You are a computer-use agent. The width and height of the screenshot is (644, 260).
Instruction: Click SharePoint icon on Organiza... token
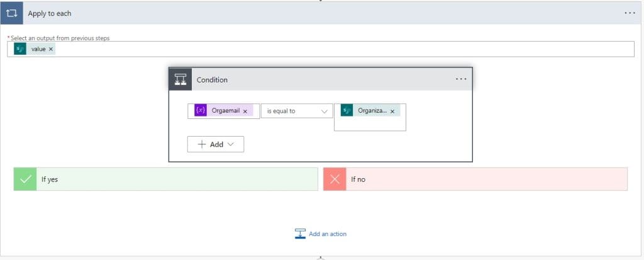coord(347,111)
